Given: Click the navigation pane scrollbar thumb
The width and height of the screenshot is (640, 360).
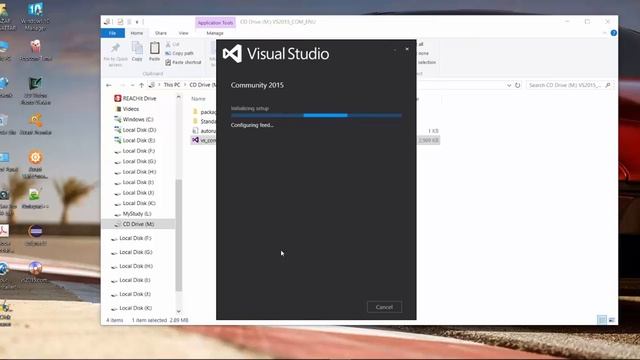Looking at the screenshot, I should tap(178, 235).
